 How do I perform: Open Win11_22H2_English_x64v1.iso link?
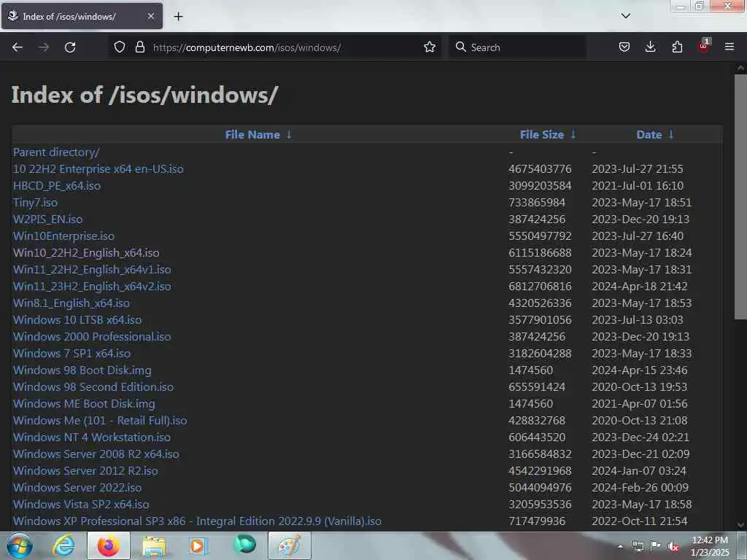92,270
